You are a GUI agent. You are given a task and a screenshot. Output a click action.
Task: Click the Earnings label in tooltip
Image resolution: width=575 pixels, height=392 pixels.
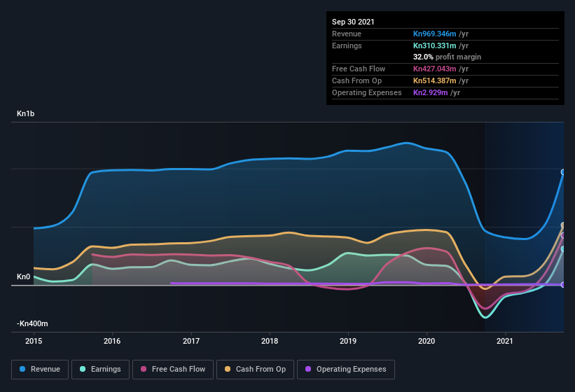coord(347,45)
